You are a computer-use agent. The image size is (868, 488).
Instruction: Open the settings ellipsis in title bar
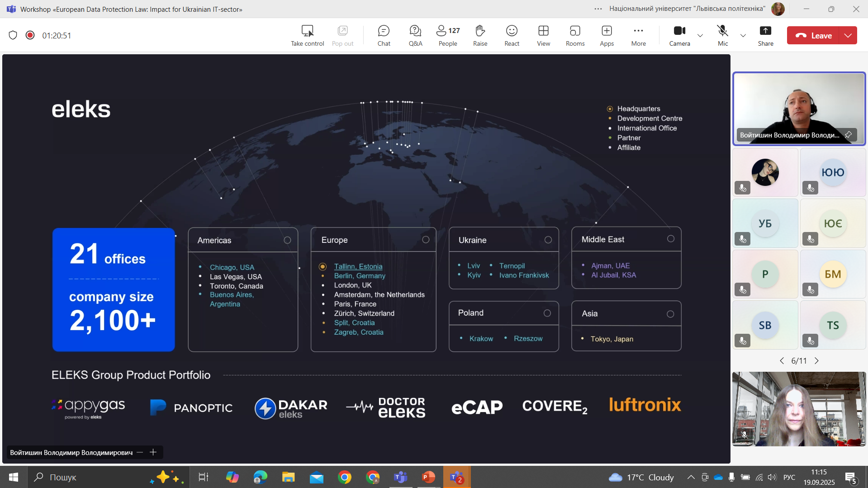pyautogui.click(x=598, y=9)
